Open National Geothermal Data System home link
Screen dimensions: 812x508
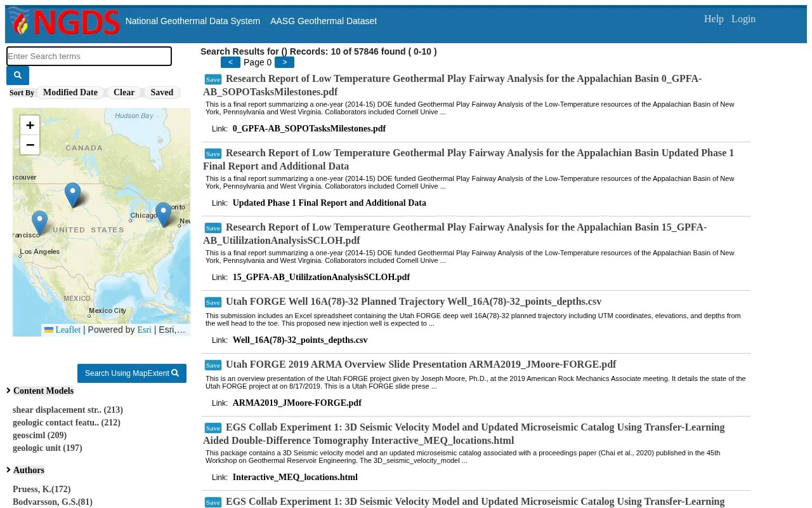[x=193, y=21]
